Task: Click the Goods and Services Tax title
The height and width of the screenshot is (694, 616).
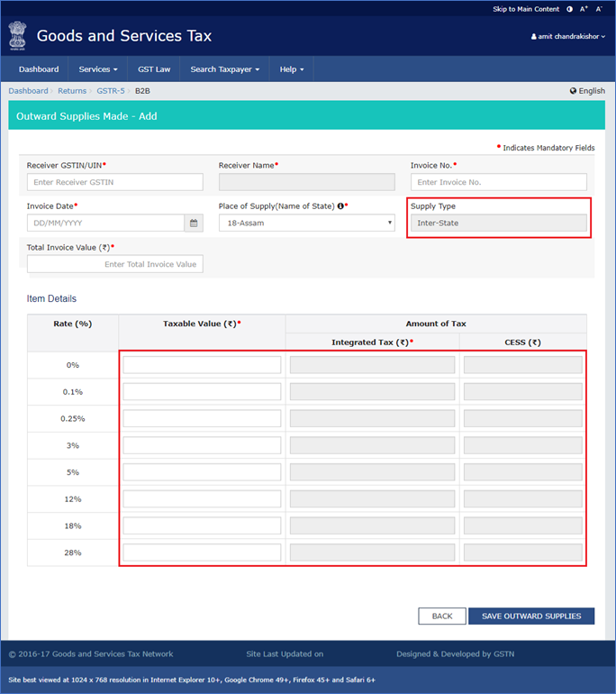Action: coord(123,36)
